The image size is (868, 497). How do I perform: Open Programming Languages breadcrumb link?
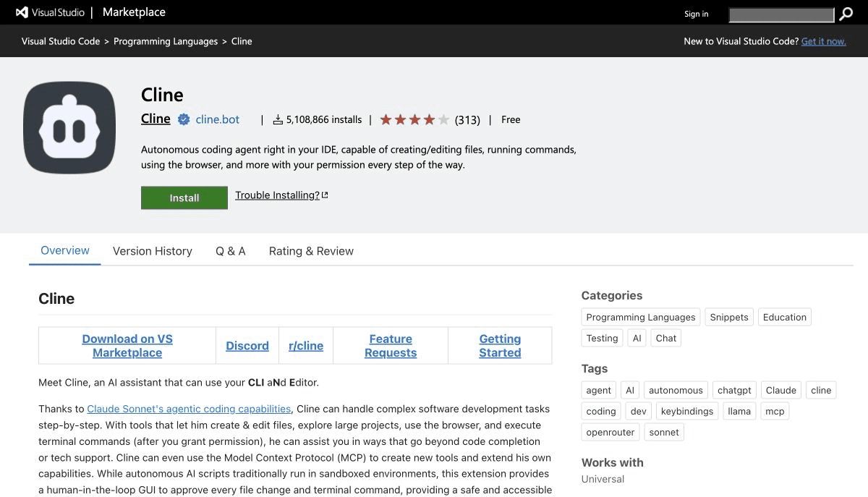(166, 41)
